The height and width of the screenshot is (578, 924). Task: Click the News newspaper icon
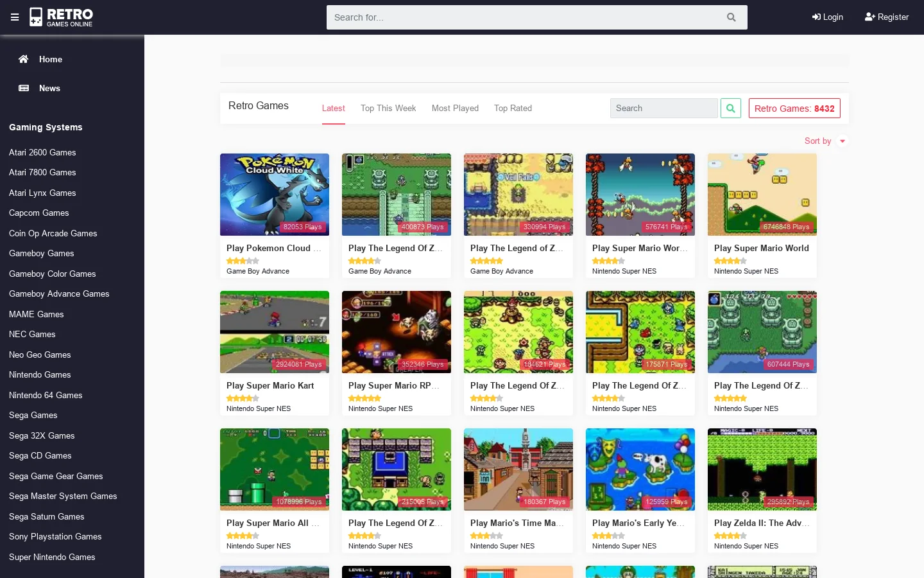coord(24,88)
